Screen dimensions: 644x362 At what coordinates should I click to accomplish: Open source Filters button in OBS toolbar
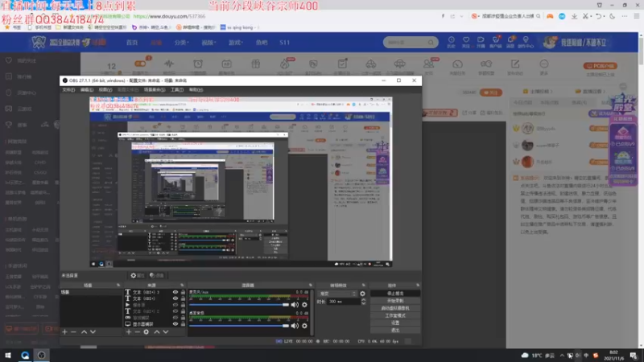point(157,275)
